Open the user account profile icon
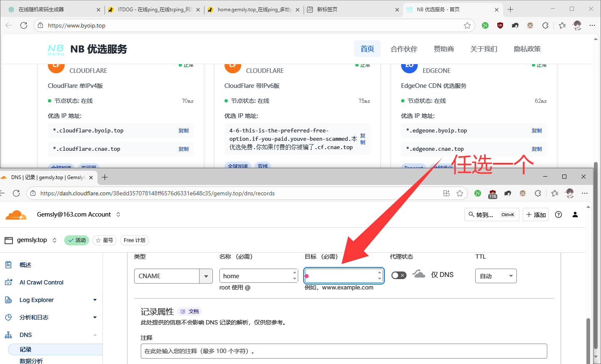The image size is (601, 364). pos(575,214)
